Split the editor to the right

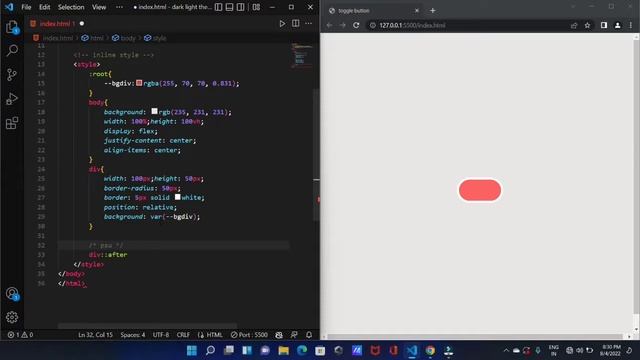[x=296, y=24]
